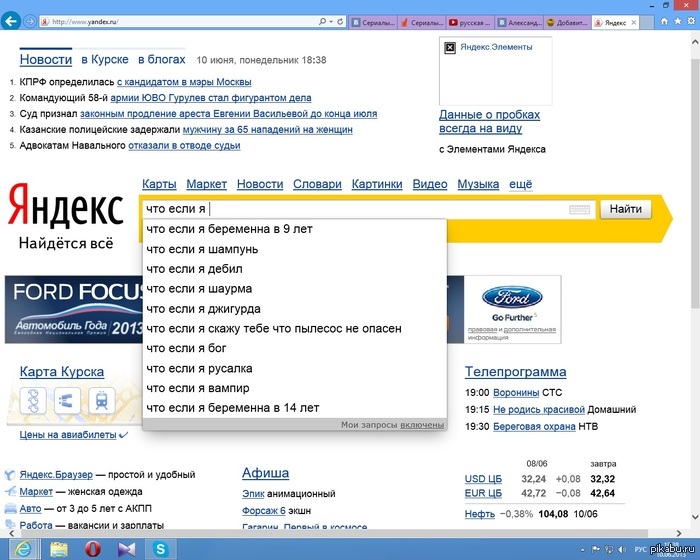Open USD ЦБ exchange rate link
The image size is (700, 560).
tap(483, 479)
